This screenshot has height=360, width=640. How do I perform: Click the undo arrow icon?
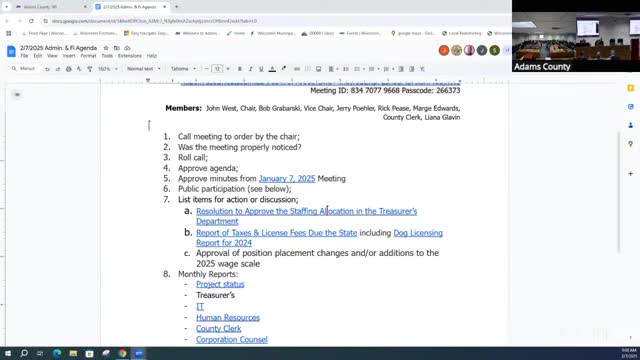[x=47, y=69]
